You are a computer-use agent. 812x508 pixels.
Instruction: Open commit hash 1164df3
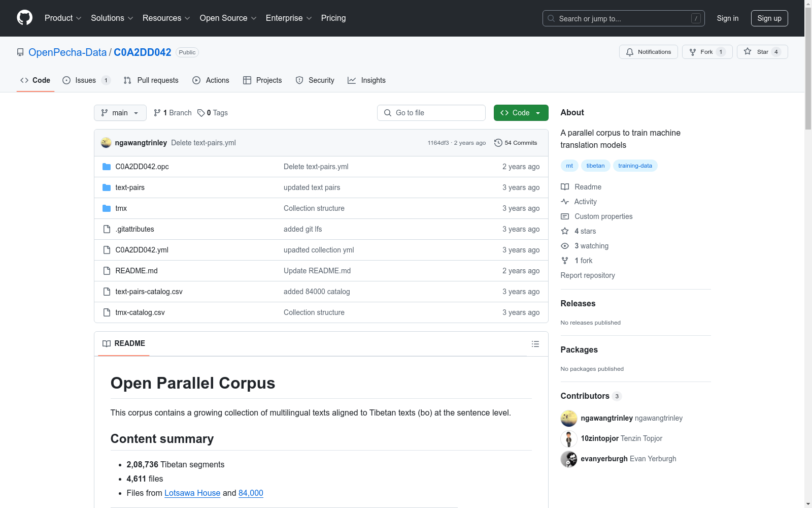point(438,143)
